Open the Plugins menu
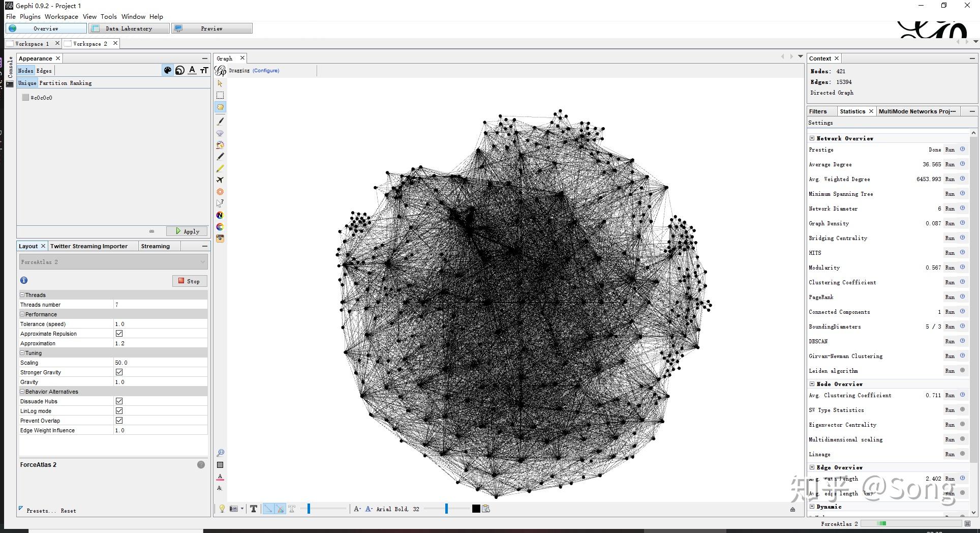 [x=30, y=17]
